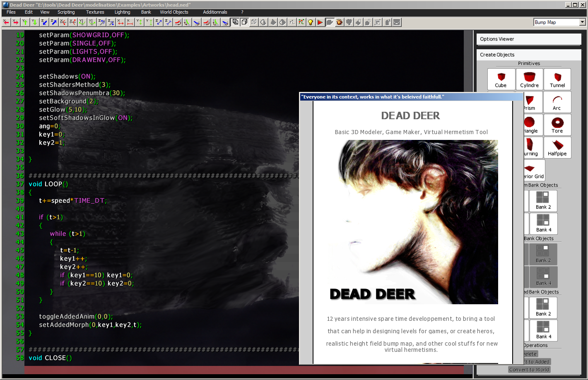Click the Primitives section label
The height and width of the screenshot is (380, 588).
pos(529,63)
